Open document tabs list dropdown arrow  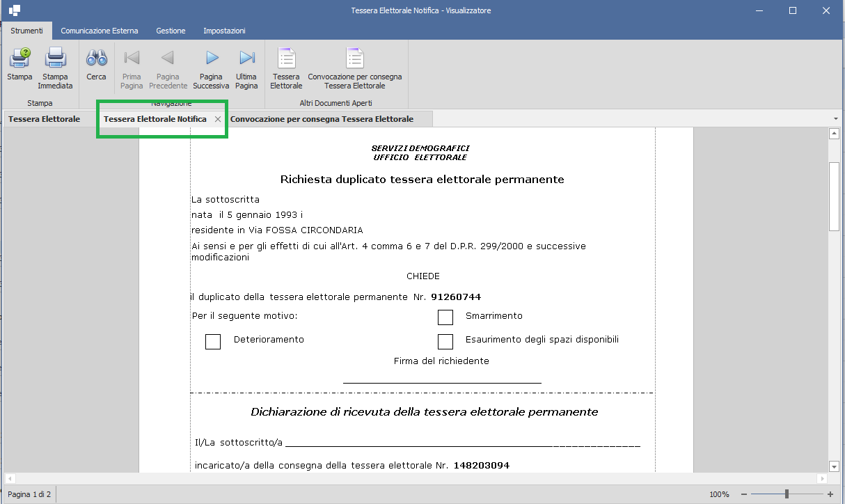click(x=835, y=119)
